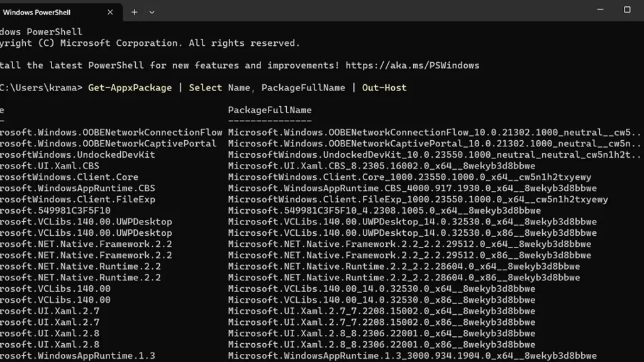Viewport: 644px width, 362px height.
Task: Click the Microsoft.UI.Xaml.CBS_8.2305.16002.0 full name
Action: tap(382, 166)
